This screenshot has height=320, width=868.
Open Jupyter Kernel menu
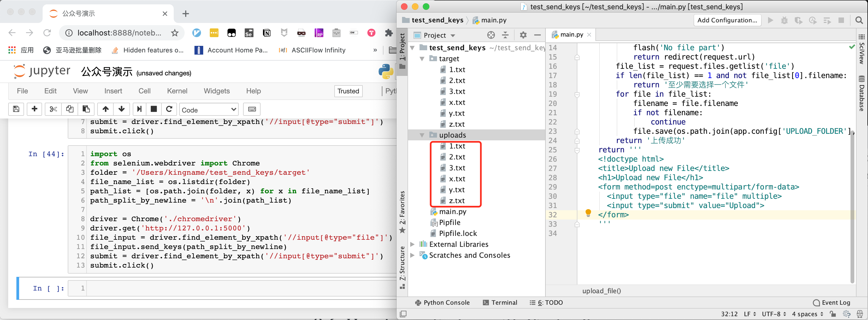(177, 91)
